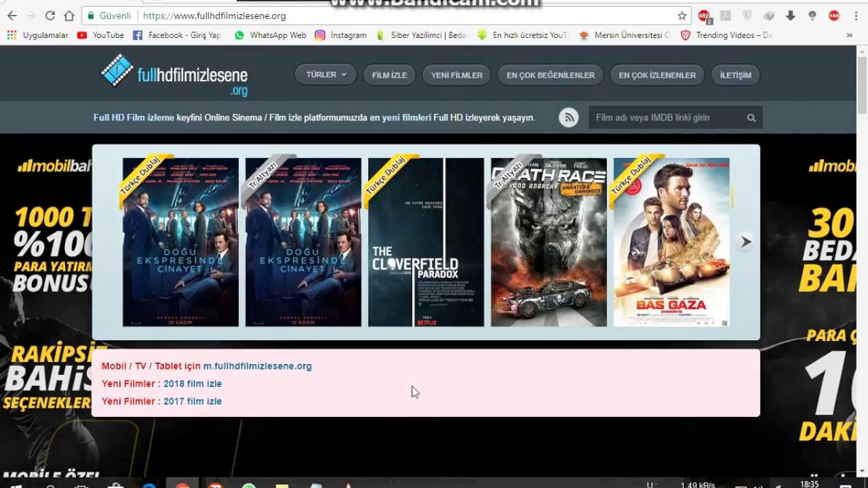
Task: Open the Instagram bookmark
Action: [341, 35]
